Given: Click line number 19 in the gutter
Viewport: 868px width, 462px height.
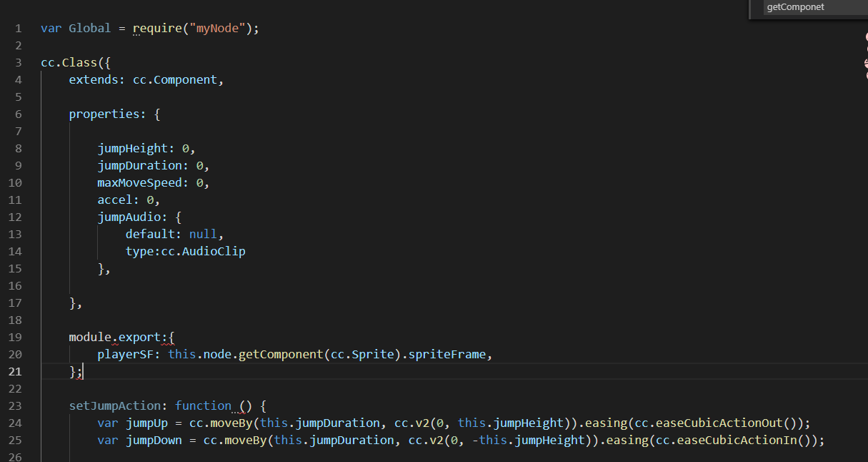Looking at the screenshot, I should (x=16, y=338).
